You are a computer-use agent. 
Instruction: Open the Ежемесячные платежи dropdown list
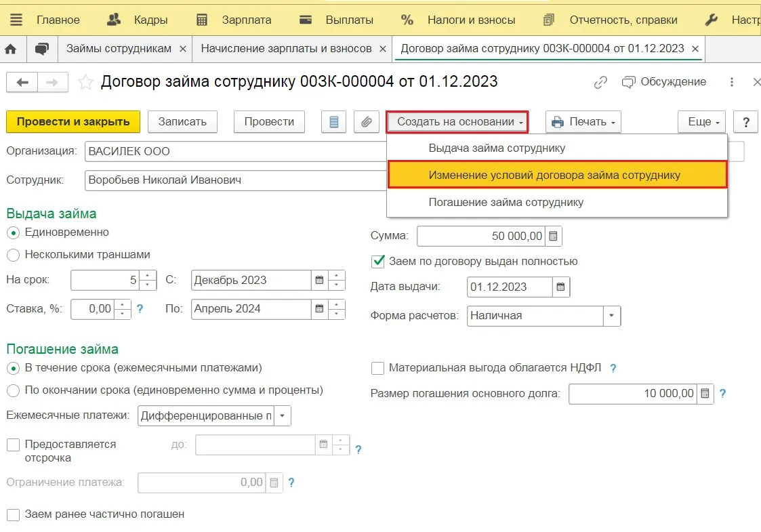pyautogui.click(x=283, y=415)
